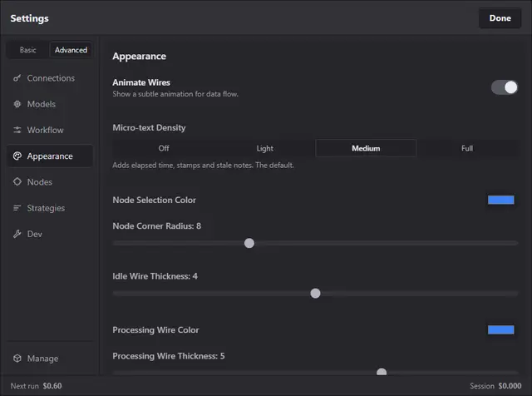Toggle the Animate Wires switch
Image resolution: width=532 pixels, height=396 pixels.
[505, 87]
